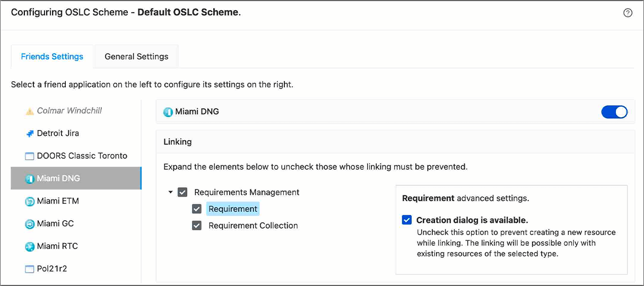
Task: Select the Requirement Collection tree label
Action: coord(253,226)
